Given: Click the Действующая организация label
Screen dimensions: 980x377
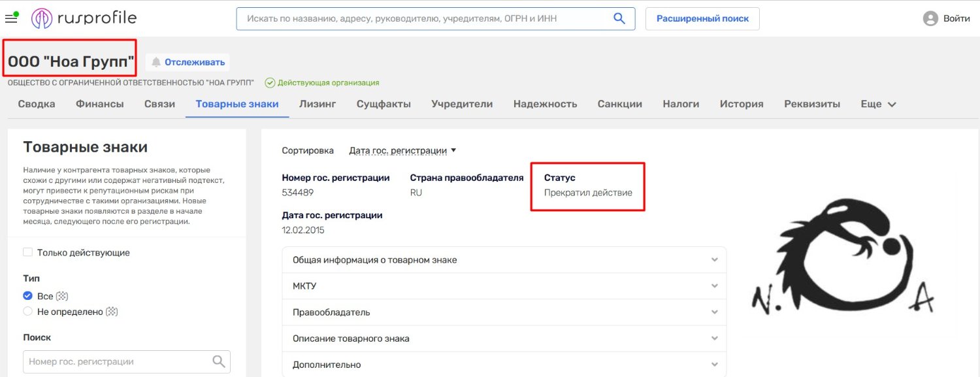Looking at the screenshot, I should coord(328,83).
